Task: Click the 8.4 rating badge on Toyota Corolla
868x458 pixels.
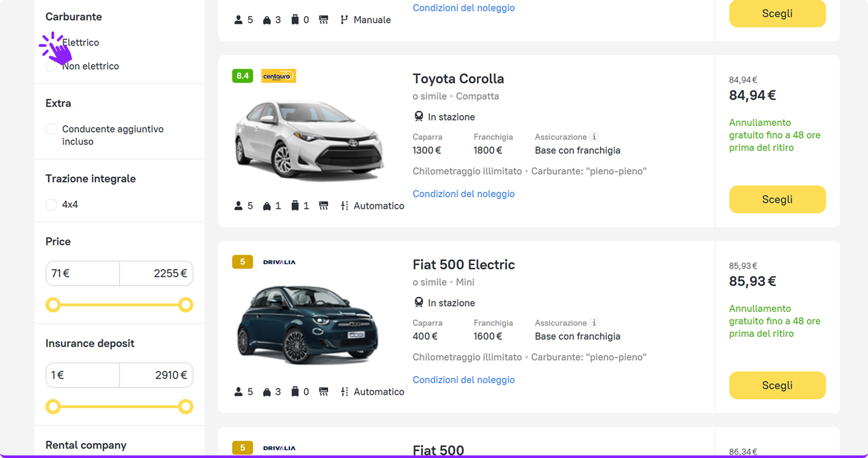Action: 242,76
